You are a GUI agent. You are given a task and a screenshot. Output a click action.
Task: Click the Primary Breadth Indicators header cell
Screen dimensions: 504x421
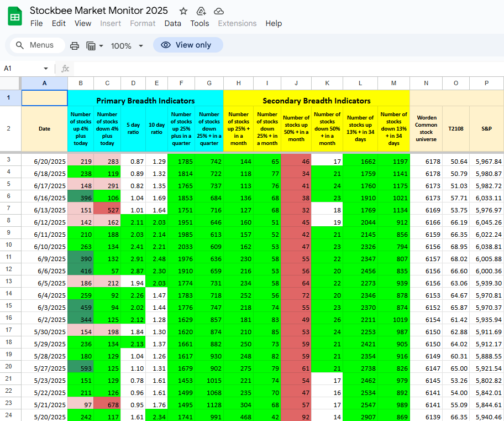pyautogui.click(x=145, y=98)
